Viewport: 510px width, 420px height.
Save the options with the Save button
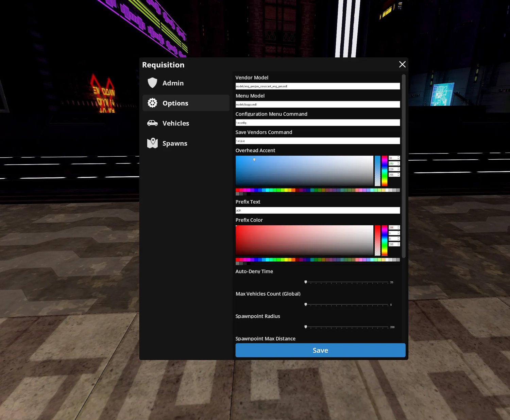coord(320,350)
